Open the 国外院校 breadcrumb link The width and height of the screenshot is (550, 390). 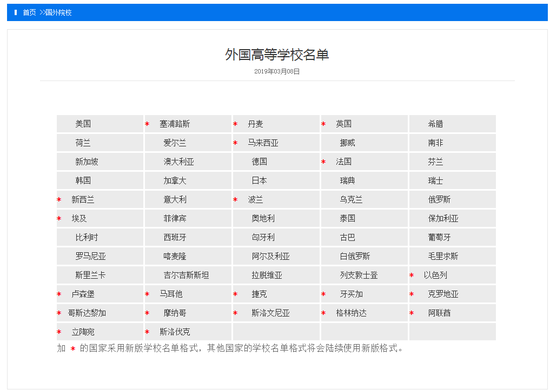click(x=58, y=13)
